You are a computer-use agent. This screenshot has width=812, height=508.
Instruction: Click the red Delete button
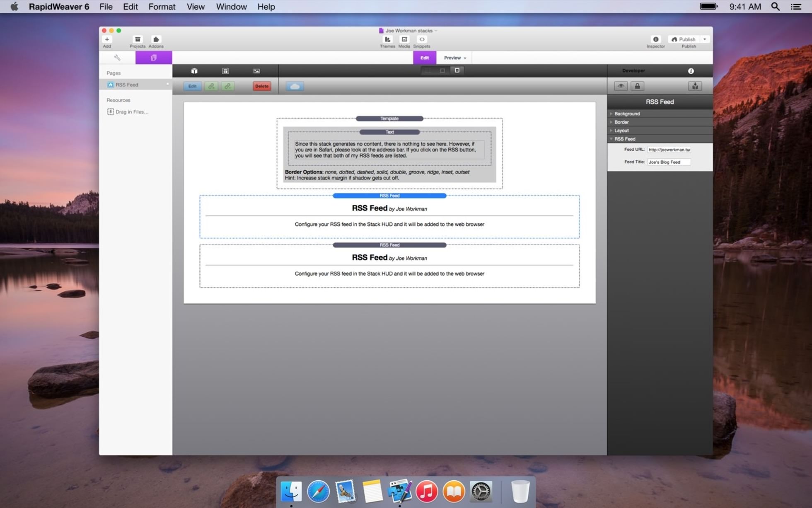pos(262,86)
